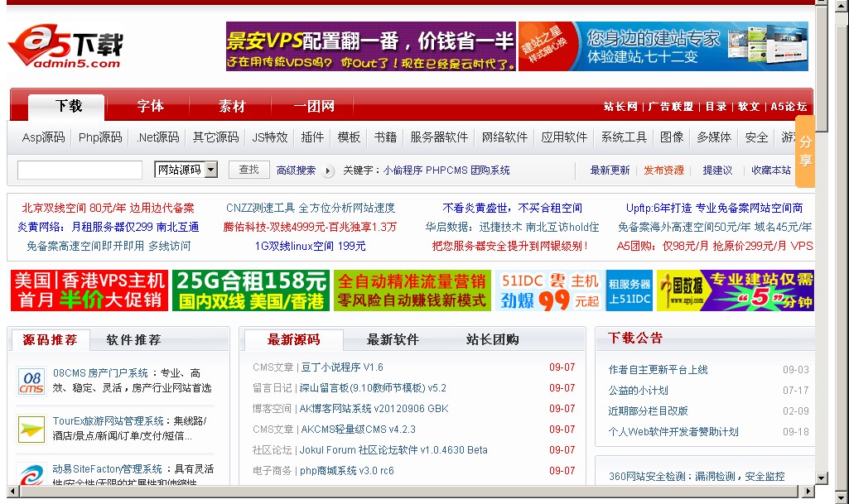This screenshot has height=504, width=849.
Task: Open 全自动精准流量营销 banner
Action: coord(412,290)
